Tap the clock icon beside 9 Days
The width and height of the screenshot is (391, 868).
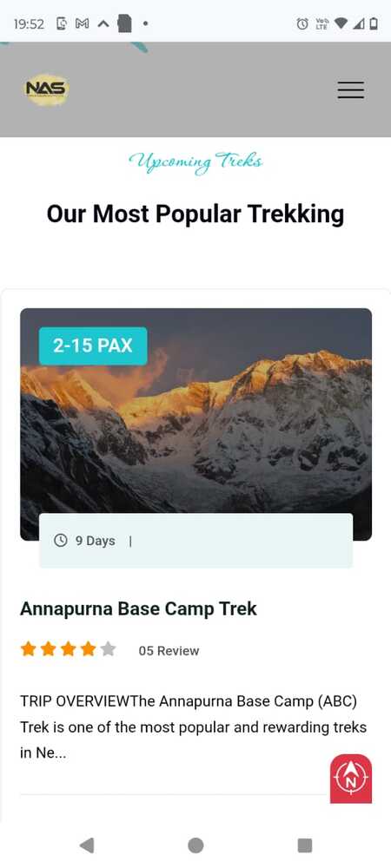coord(60,540)
